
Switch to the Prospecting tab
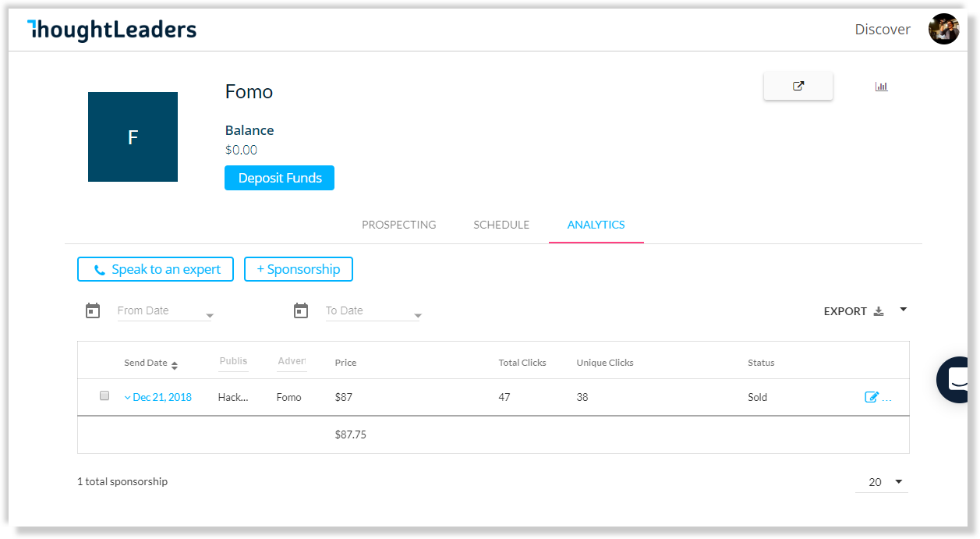399,225
